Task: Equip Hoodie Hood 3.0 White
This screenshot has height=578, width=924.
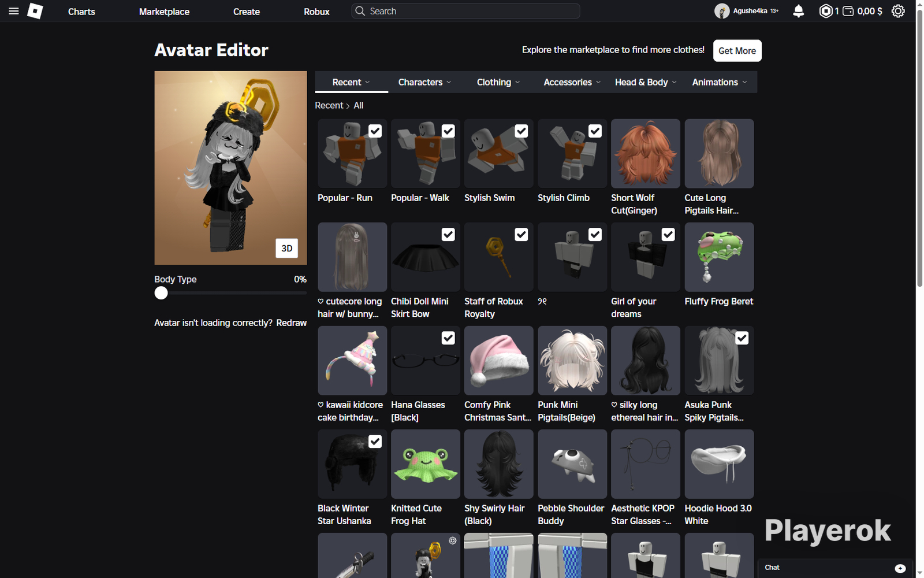Action: 719,464
